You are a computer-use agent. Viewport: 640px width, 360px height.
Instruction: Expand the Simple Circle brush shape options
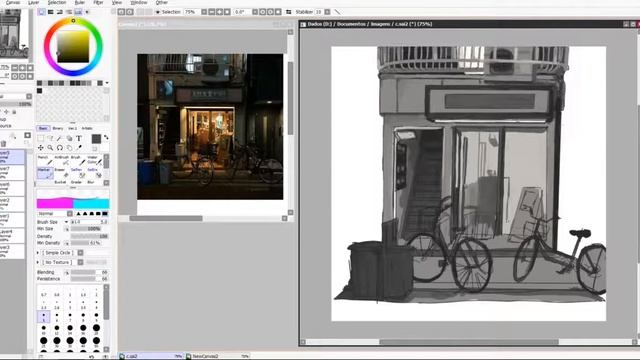[38, 253]
